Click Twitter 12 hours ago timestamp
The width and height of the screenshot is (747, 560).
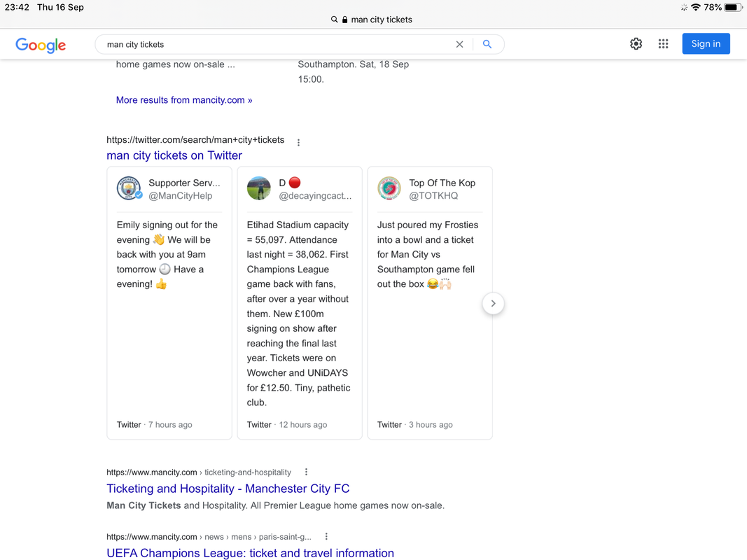click(x=287, y=425)
